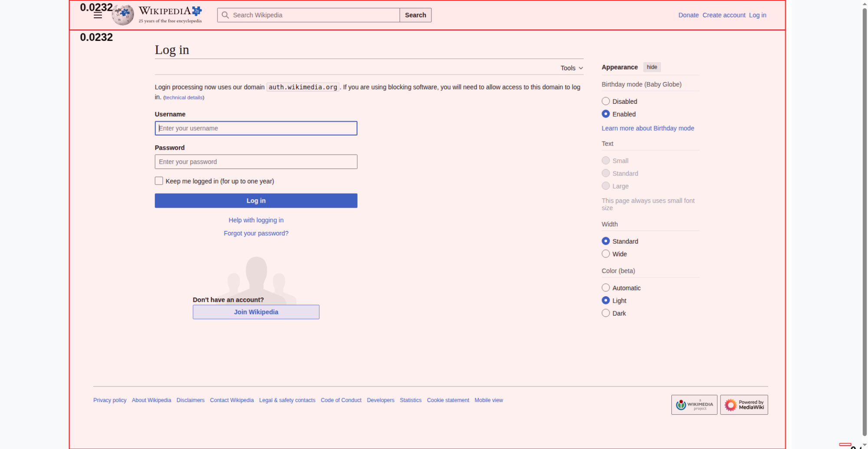
Task: Hide the Appearance panel
Action: [651, 67]
